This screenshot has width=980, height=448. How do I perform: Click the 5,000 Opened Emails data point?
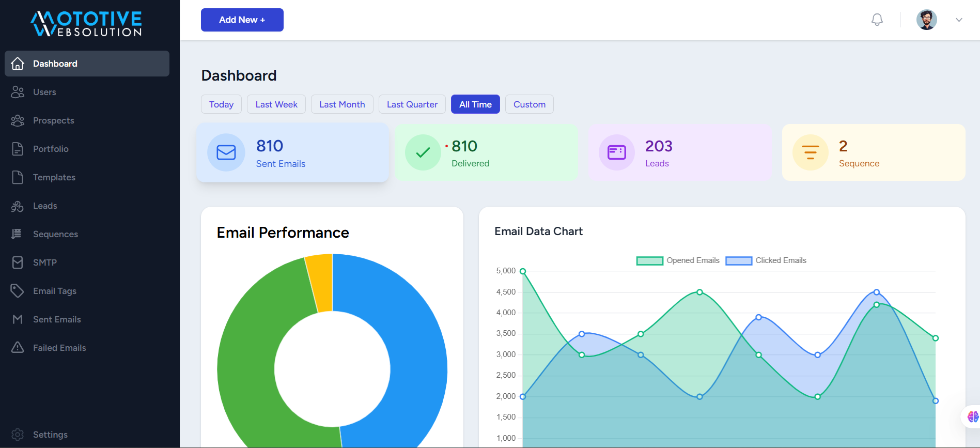523,271
